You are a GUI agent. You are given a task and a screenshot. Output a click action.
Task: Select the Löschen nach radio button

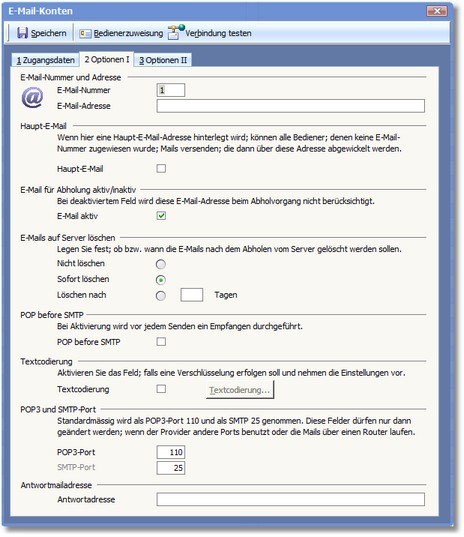coord(161,296)
